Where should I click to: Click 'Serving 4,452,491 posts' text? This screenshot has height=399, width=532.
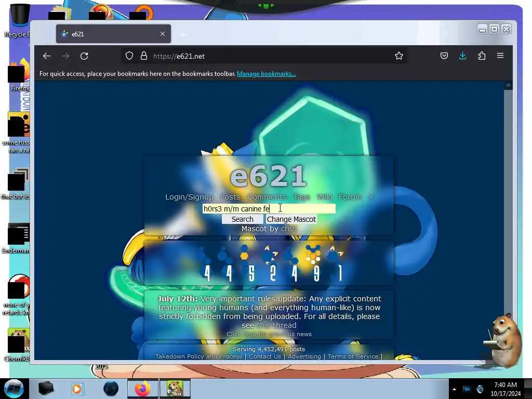269,349
